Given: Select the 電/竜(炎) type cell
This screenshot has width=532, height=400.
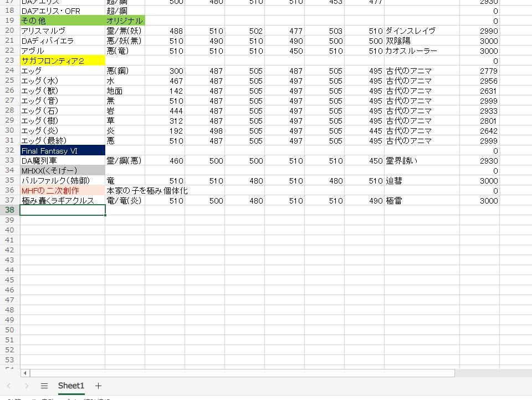Looking at the screenshot, I should (125, 200).
